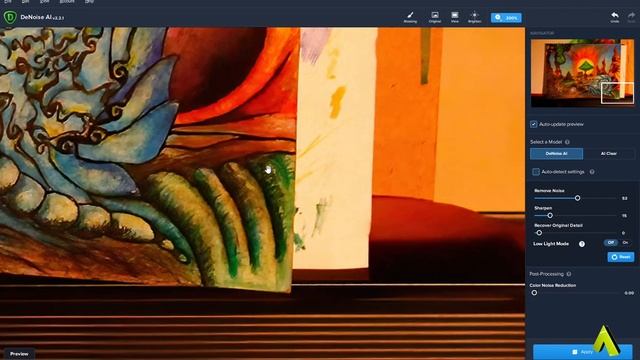Viewport: 640px width, 360px height.
Task: Set Low Light Mode to Off
Action: pos(611,242)
